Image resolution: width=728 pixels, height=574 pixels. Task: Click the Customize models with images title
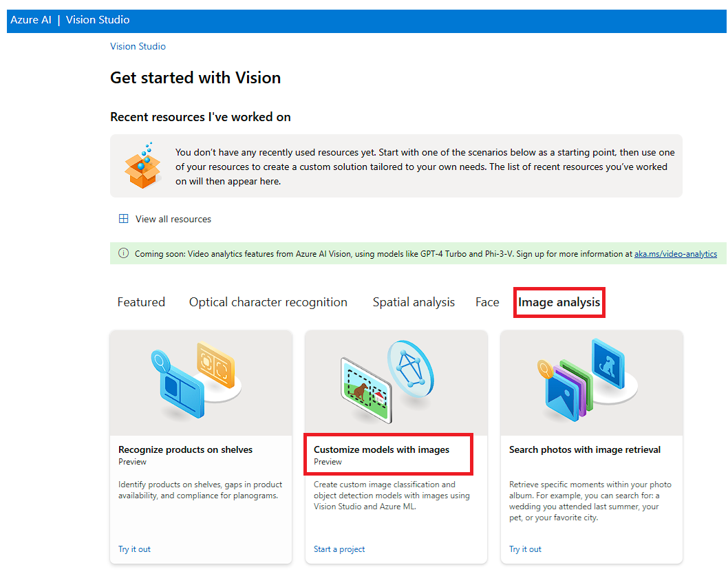pos(382,449)
